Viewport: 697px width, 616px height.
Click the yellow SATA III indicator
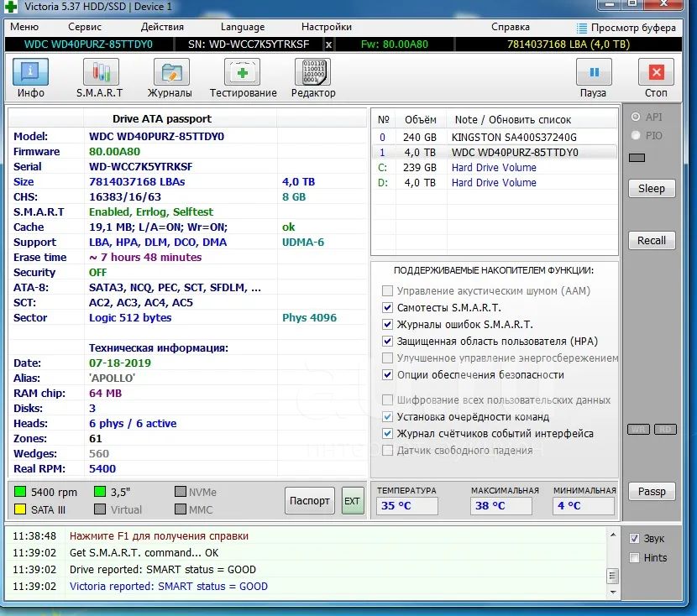20,509
